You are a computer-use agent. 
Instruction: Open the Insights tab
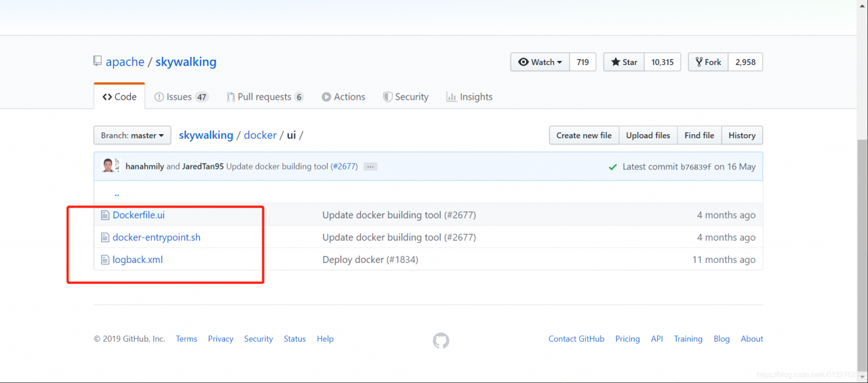click(469, 97)
